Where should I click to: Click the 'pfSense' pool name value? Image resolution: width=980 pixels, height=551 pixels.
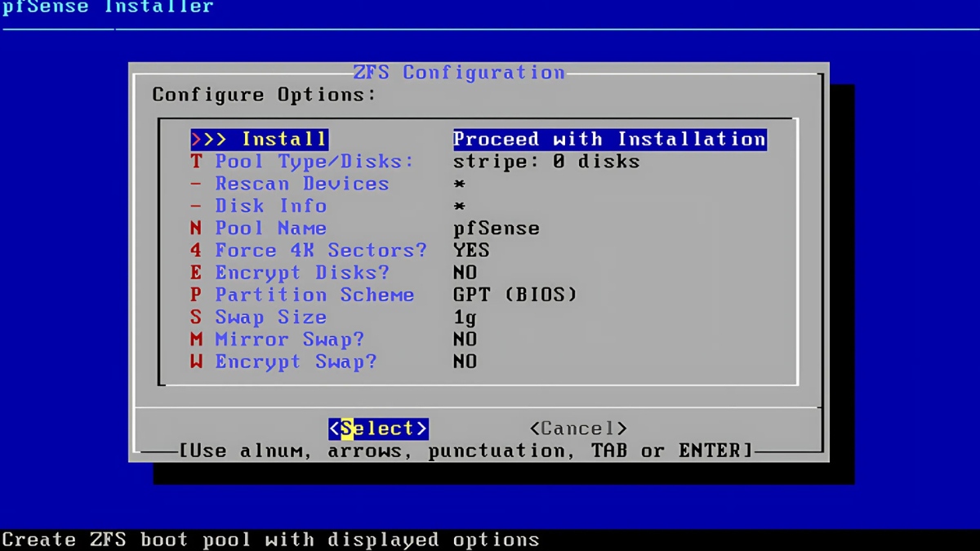497,228
